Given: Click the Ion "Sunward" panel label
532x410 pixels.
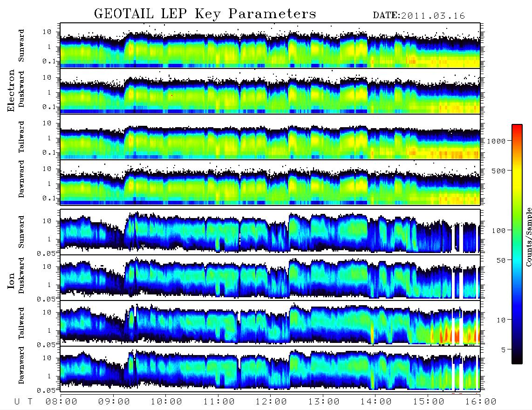Looking at the screenshot, I should pos(21,232).
